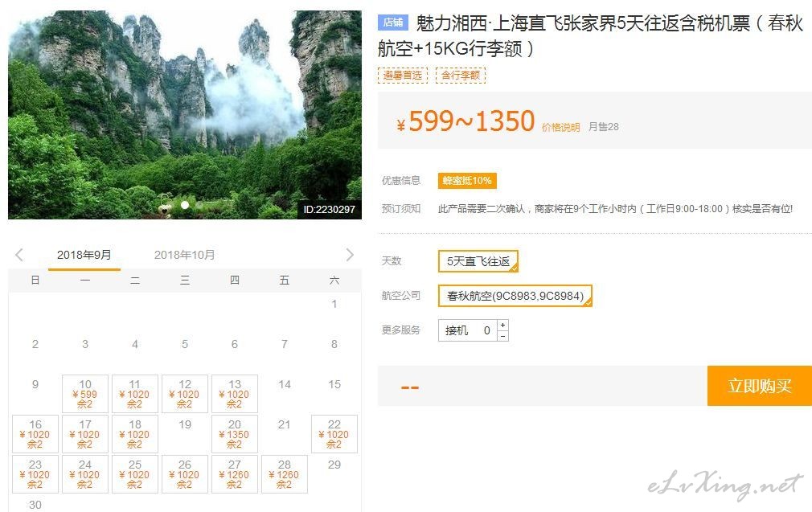Click unavailable date 21 in calendar
The image size is (812, 512).
point(285,424)
